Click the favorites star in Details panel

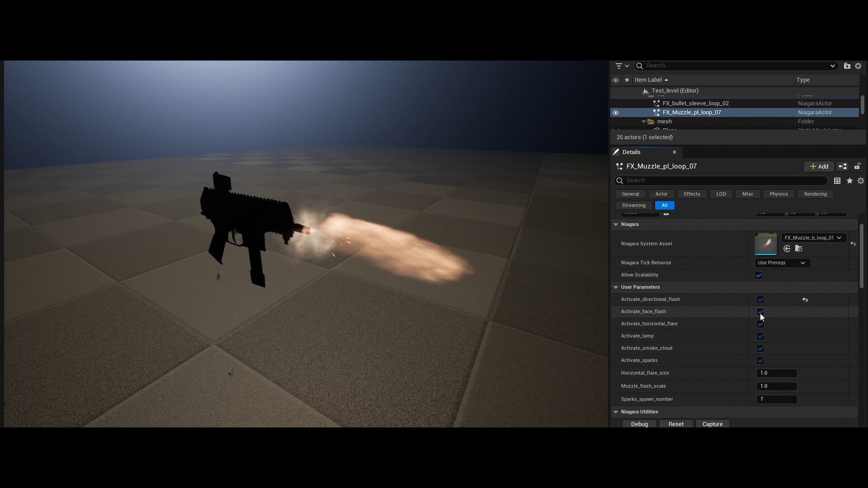[849, 181]
